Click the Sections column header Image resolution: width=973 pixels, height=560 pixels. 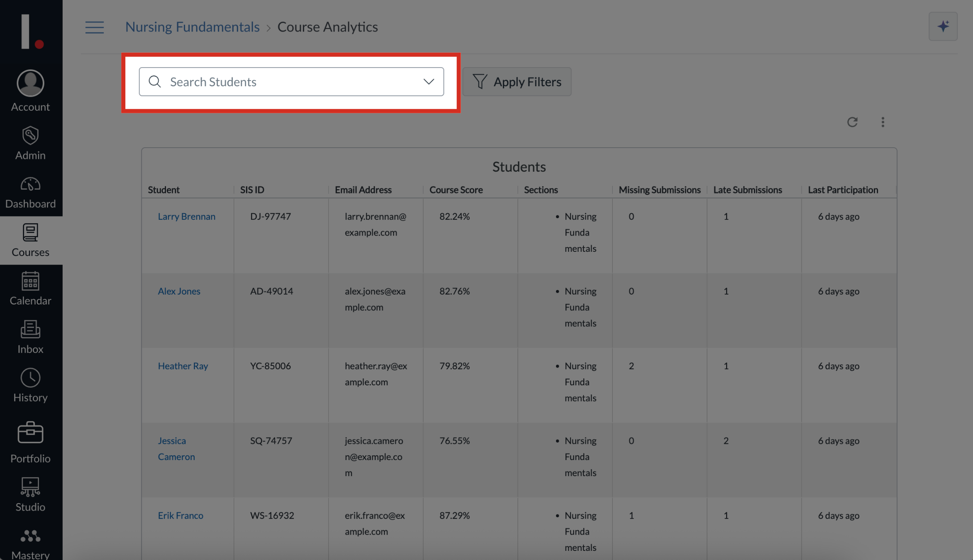(541, 190)
